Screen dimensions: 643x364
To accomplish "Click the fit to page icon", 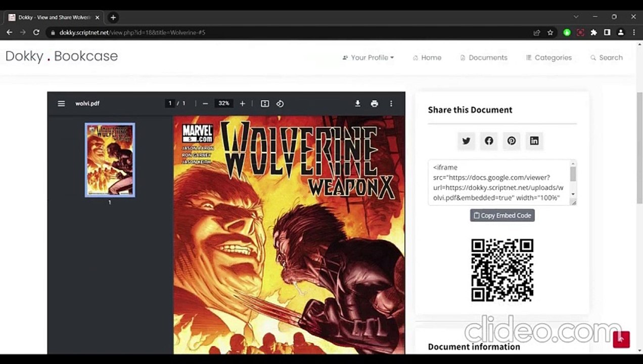I will pyautogui.click(x=265, y=104).
